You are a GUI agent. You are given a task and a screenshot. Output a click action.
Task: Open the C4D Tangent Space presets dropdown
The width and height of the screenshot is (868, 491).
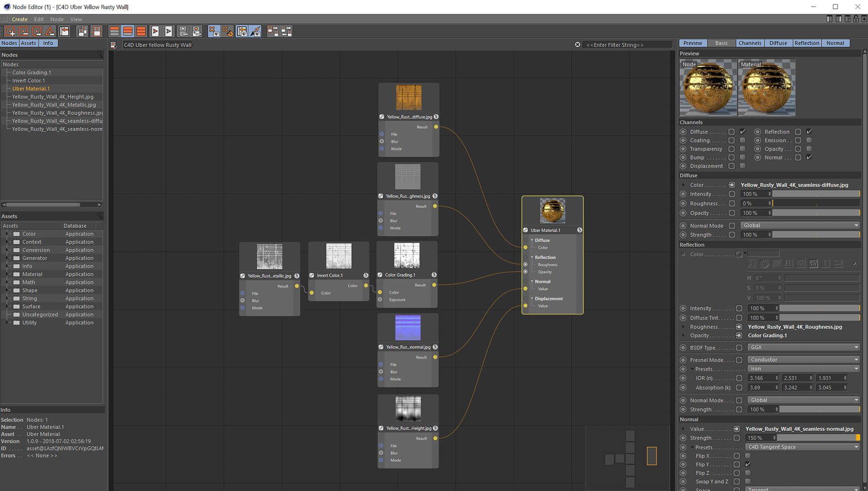(x=803, y=447)
